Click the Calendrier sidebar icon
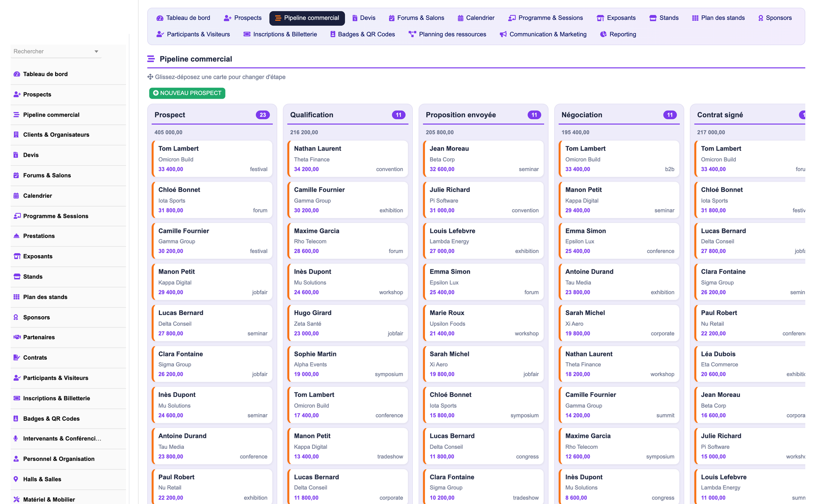Image resolution: width=814 pixels, height=504 pixels. [x=16, y=196]
